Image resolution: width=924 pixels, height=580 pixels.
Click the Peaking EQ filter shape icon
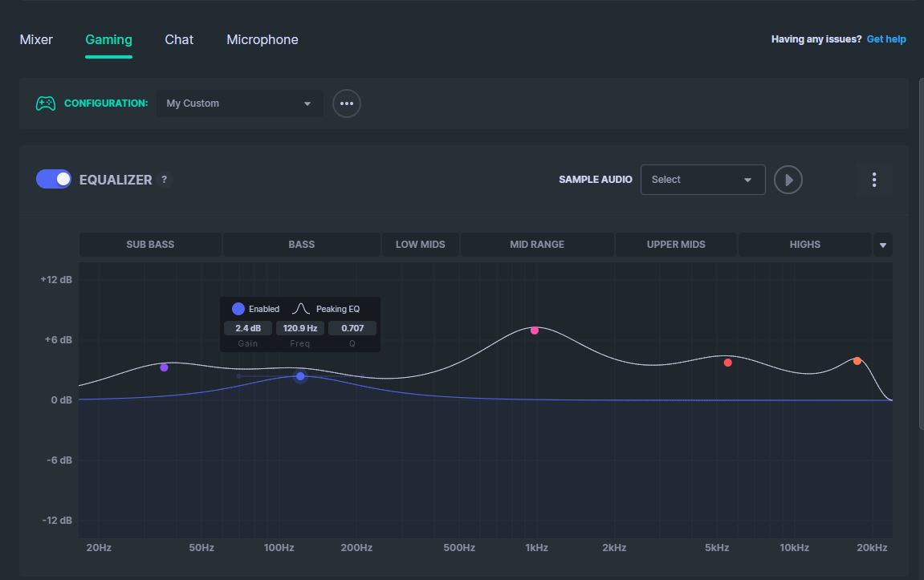pos(301,309)
